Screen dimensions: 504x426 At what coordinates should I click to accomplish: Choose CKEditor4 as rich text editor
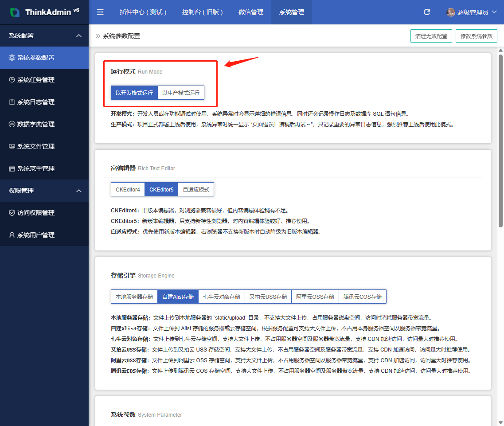128,190
